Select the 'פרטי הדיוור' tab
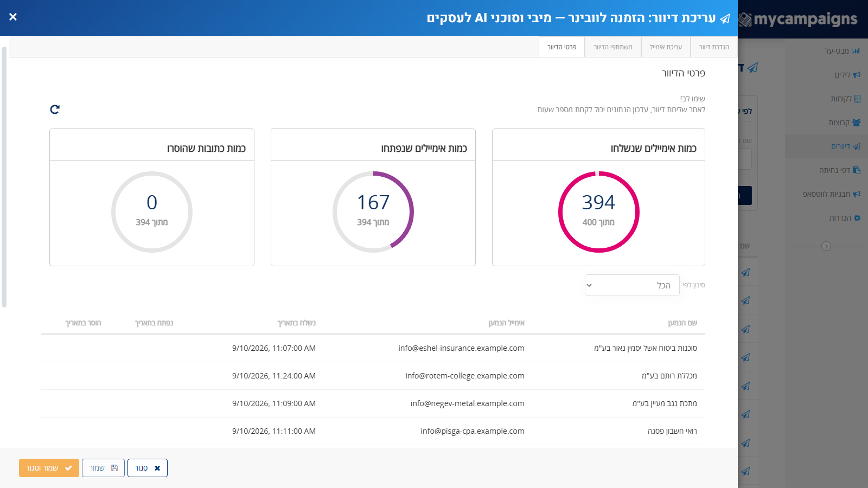Image resolution: width=868 pixels, height=488 pixels. (561, 47)
